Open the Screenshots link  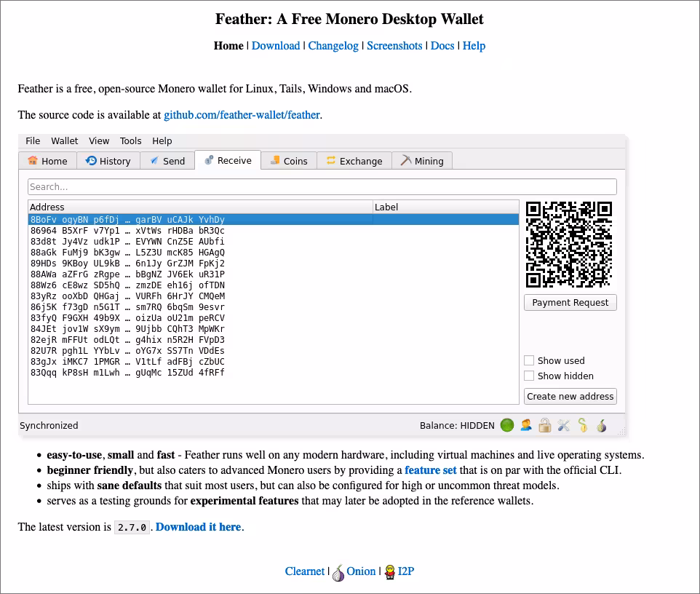[394, 46]
